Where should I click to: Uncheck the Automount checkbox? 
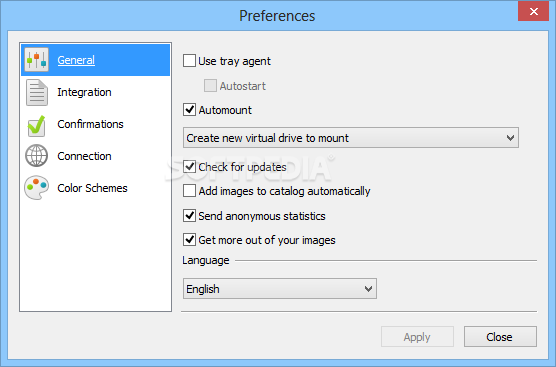tap(189, 110)
